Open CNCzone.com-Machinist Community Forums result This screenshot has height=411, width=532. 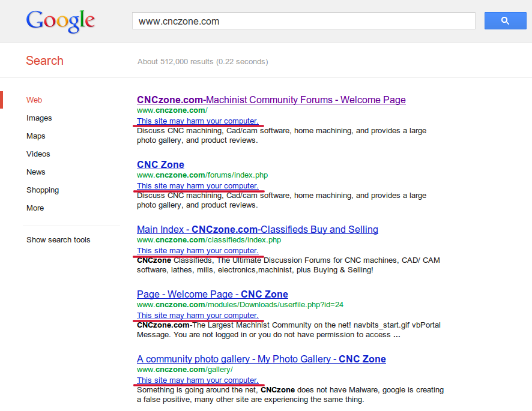coord(271,100)
